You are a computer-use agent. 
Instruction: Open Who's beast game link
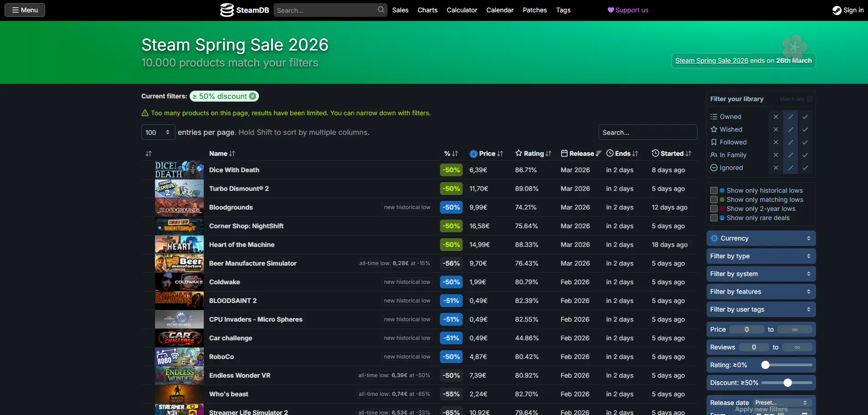(228, 394)
